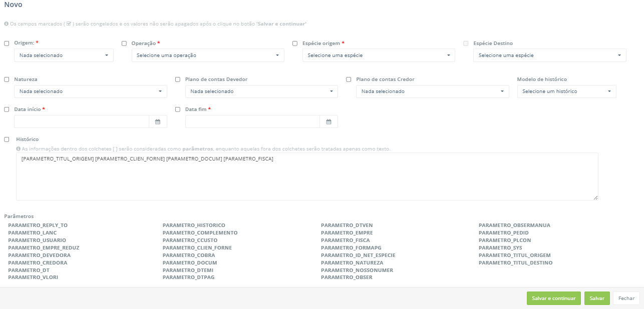Focus the Data início date field
Screen dimensions: 644x309
(x=82, y=121)
